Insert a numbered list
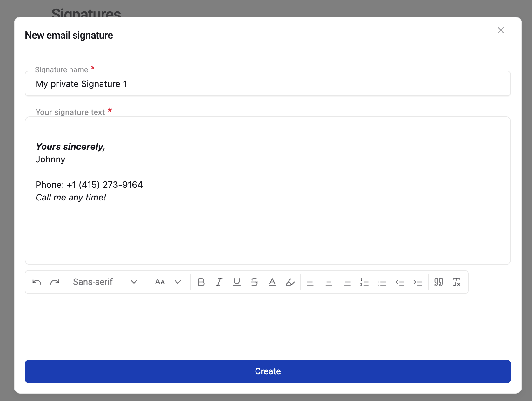Viewport: 532px width, 401px height. (364, 282)
